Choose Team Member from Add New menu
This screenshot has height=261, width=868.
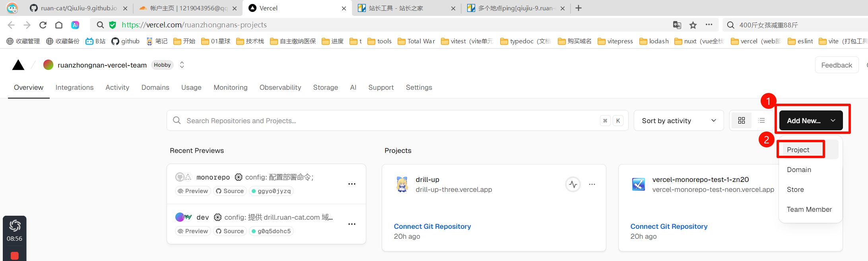tap(809, 209)
